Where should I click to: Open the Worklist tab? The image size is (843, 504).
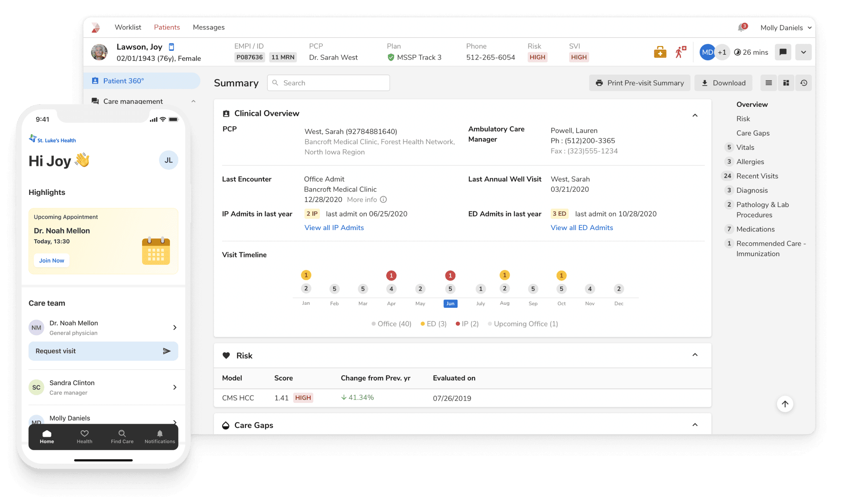tap(128, 27)
